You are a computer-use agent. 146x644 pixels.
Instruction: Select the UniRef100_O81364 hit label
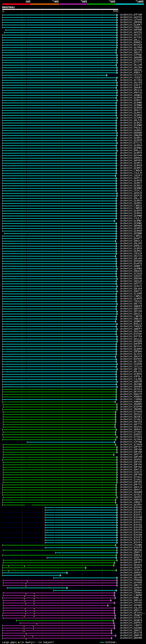pos(131,67)
